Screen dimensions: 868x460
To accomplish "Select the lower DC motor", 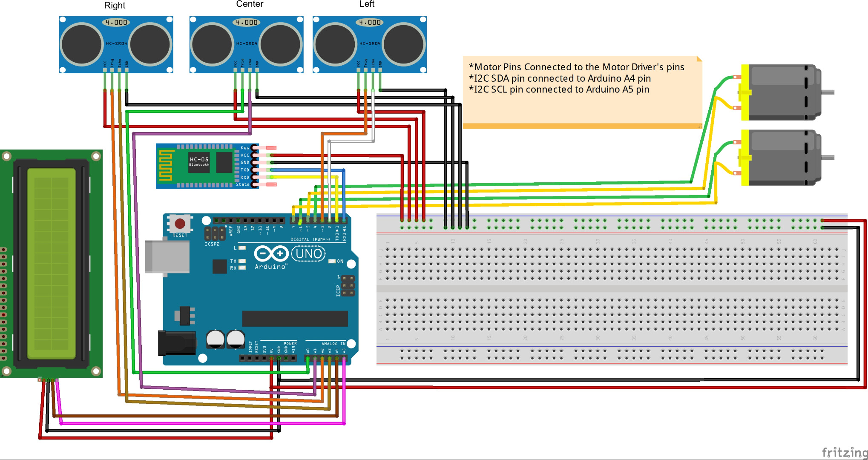I will [783, 158].
